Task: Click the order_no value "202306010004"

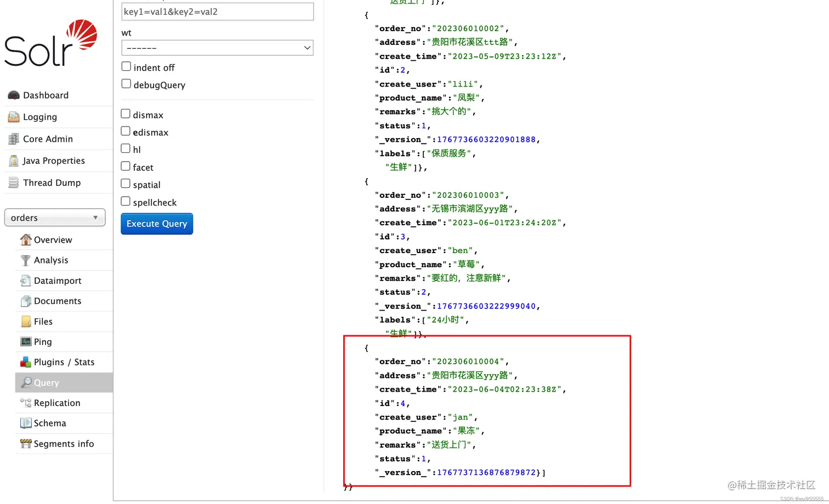Action: pos(468,362)
